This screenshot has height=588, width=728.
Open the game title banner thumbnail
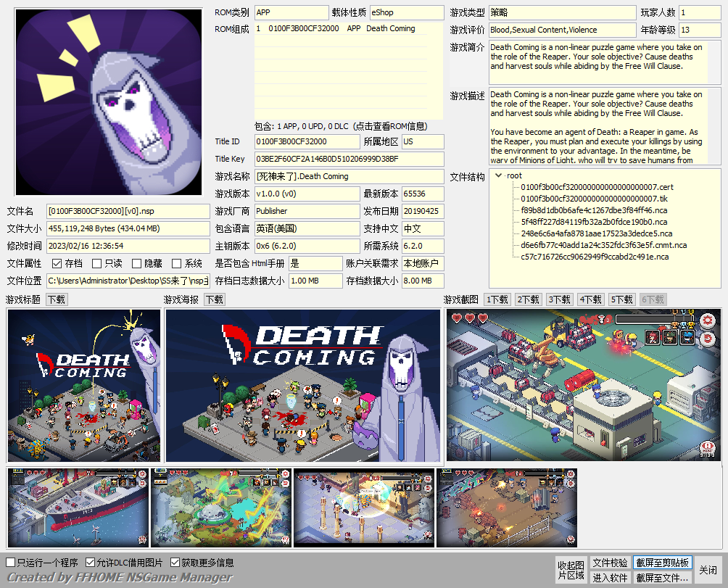point(84,385)
